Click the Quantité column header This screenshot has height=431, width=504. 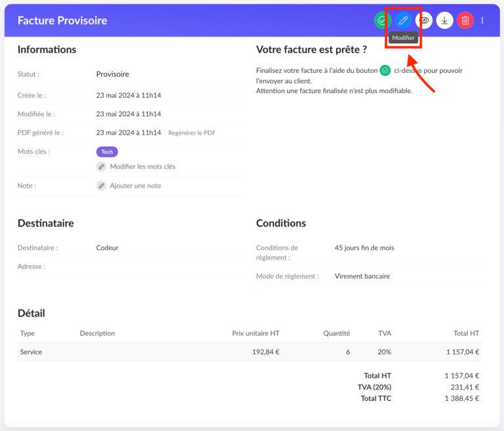[x=336, y=333]
